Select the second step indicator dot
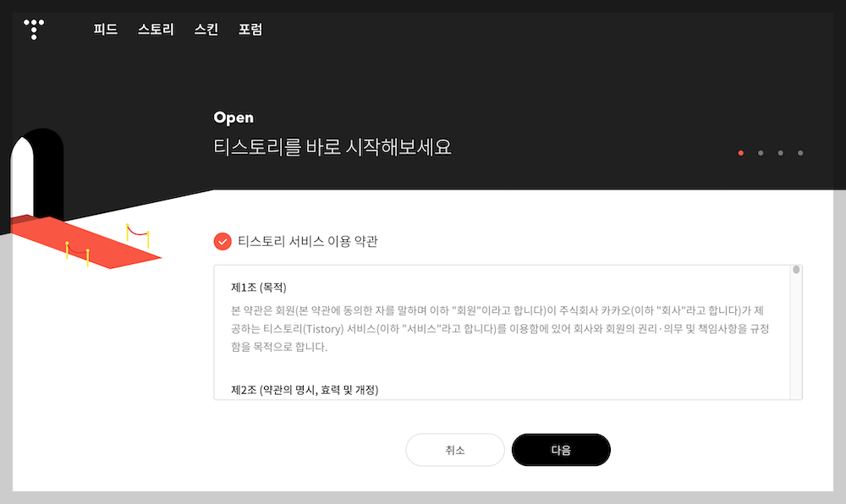This screenshot has width=846, height=504. [x=761, y=153]
